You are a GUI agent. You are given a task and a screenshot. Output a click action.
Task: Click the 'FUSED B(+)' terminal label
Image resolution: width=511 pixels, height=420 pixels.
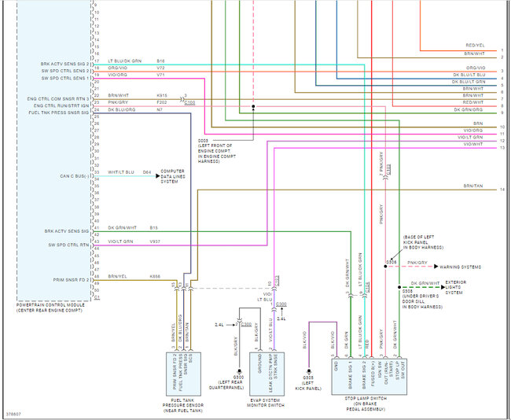pyautogui.click(x=373, y=374)
